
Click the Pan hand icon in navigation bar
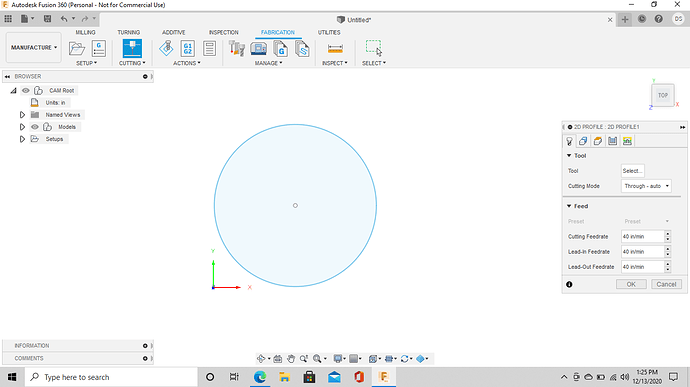click(291, 359)
